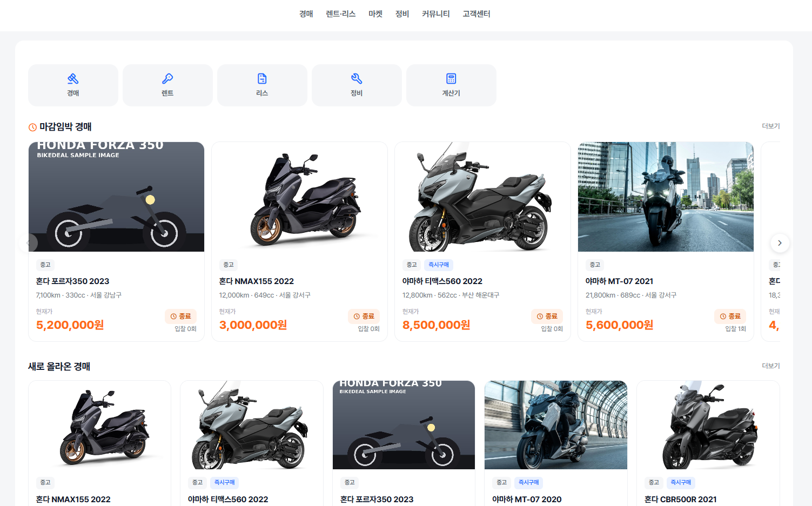
Task: Open the 리스 document icon shortcut
Action: click(262, 85)
